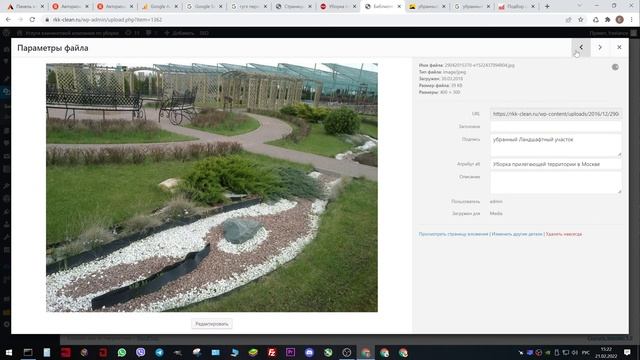The height and width of the screenshot is (360, 640).
Task: Click the volume icon in system tray
Action: pyautogui.click(x=575, y=352)
